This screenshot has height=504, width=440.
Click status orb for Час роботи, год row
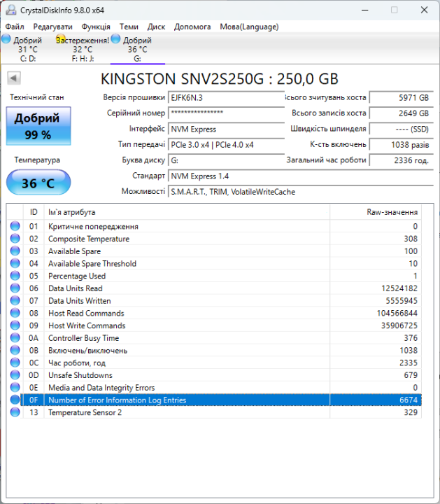point(15,363)
